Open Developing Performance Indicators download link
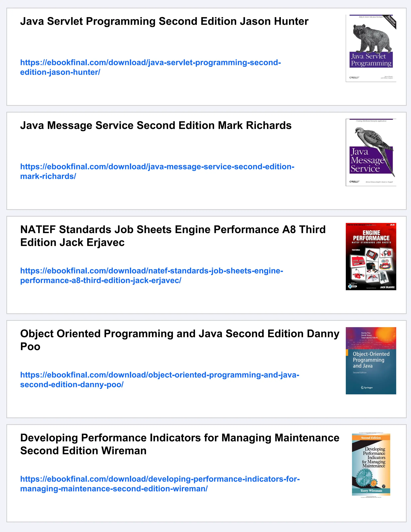The width and height of the screenshot is (411, 532). [160, 479]
